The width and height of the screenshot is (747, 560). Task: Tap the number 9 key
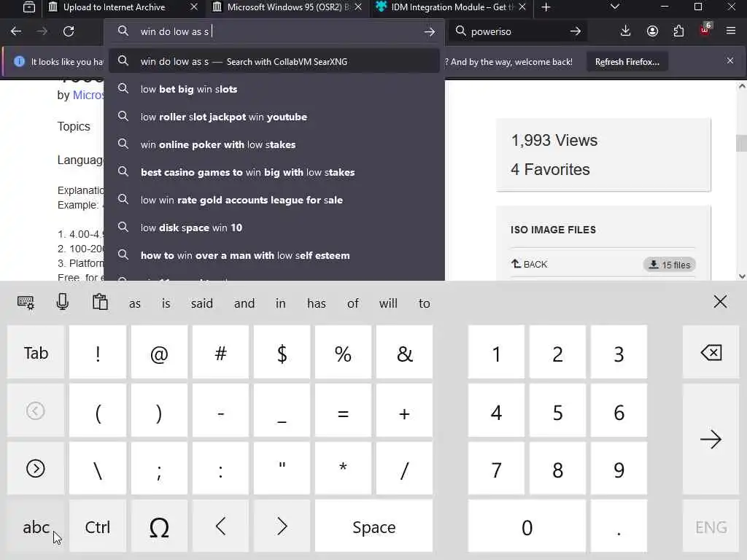click(619, 470)
